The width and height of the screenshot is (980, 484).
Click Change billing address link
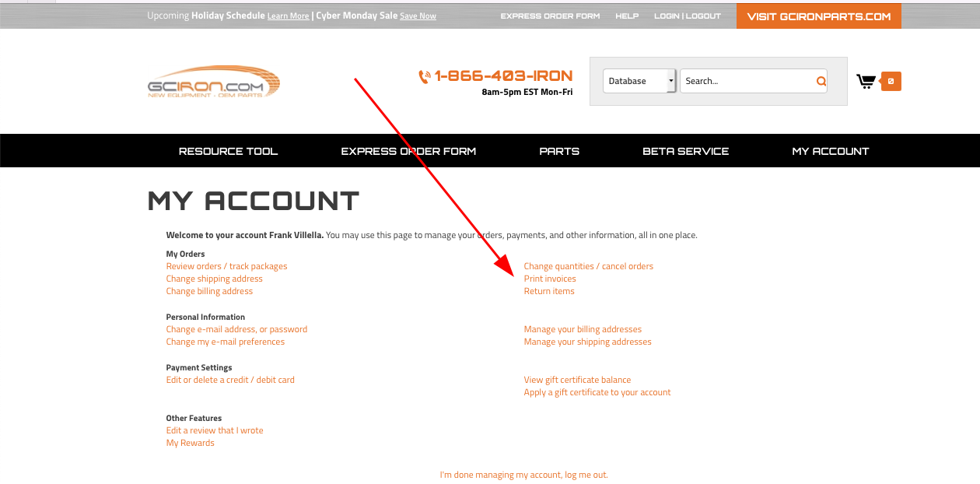(209, 291)
